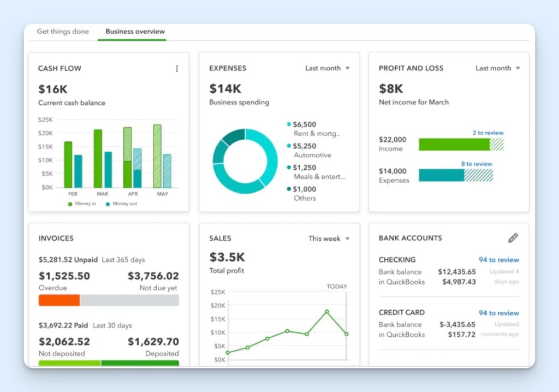Open 94 to review link for Checking

pos(499,260)
